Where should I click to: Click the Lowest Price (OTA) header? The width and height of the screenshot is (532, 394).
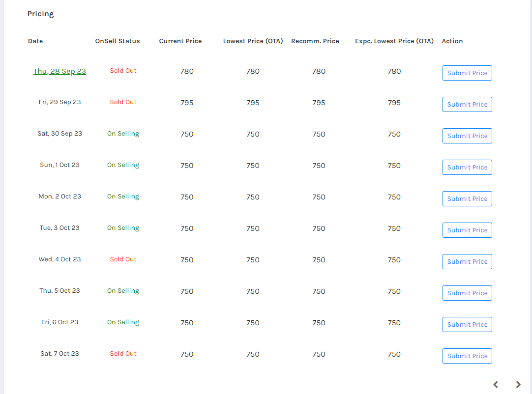(x=253, y=41)
